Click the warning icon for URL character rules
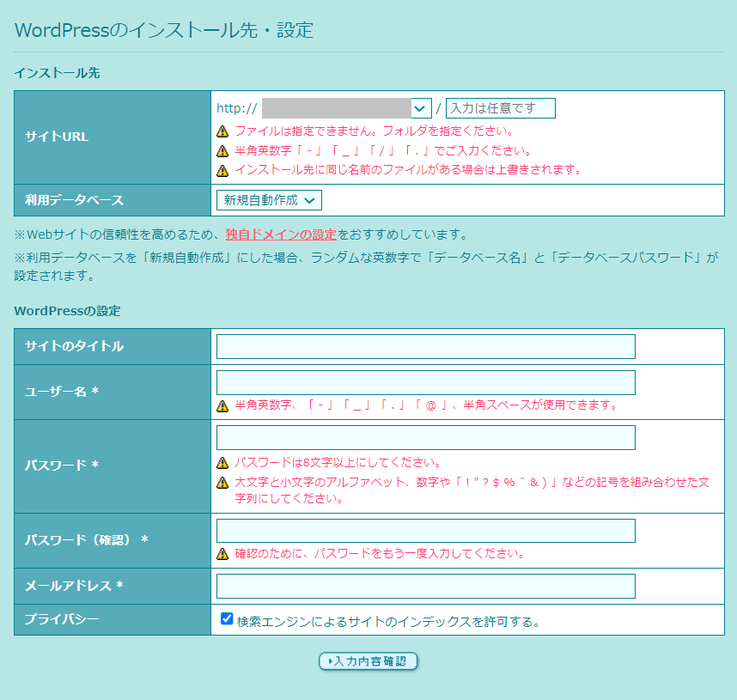Viewport: 737px width, 700px height. (x=223, y=149)
